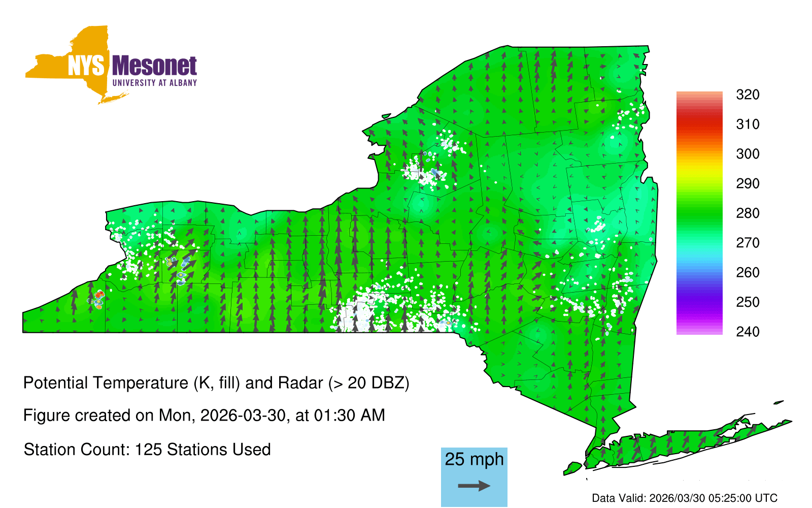The height and width of the screenshot is (508, 812).
Task: Click the 280 label on the color scale
Action: 748,213
